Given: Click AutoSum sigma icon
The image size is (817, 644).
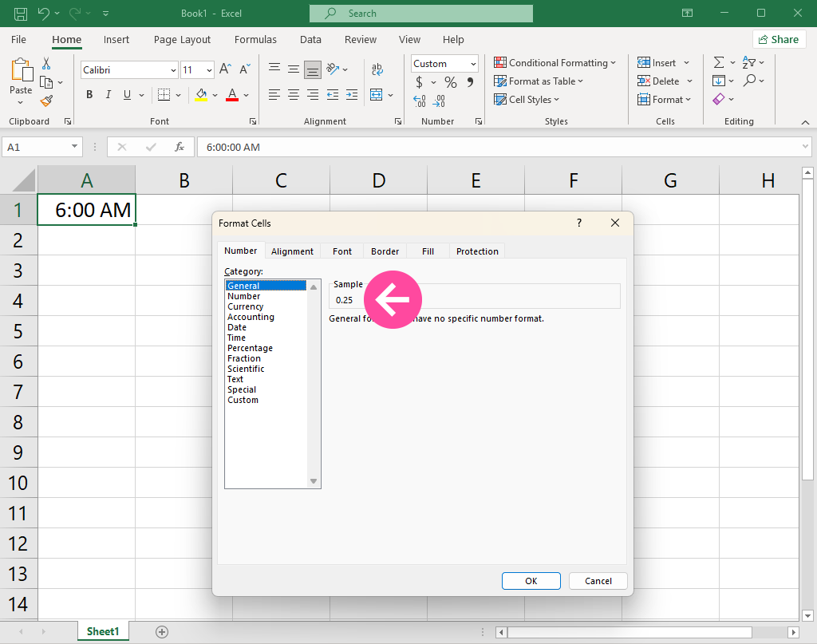Looking at the screenshot, I should click(x=719, y=62).
